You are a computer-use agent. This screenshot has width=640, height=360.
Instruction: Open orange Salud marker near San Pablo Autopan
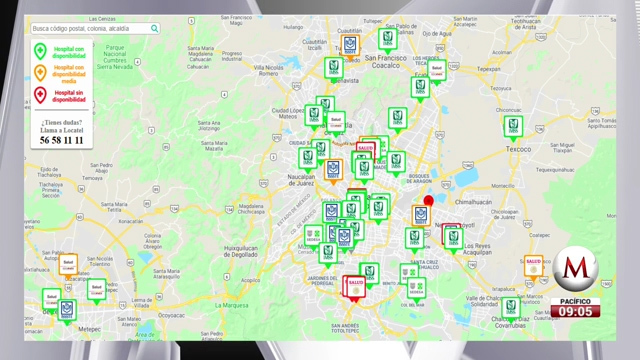[68, 266]
